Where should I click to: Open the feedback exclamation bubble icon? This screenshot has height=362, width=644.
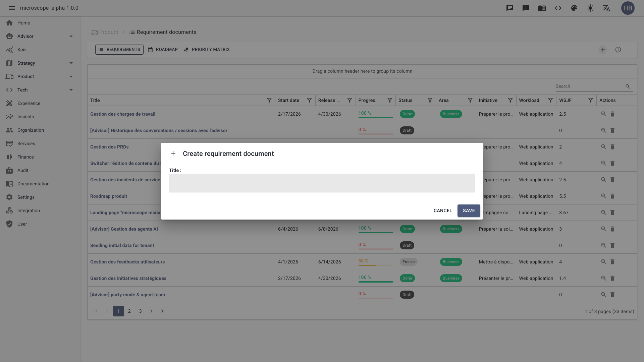[526, 8]
